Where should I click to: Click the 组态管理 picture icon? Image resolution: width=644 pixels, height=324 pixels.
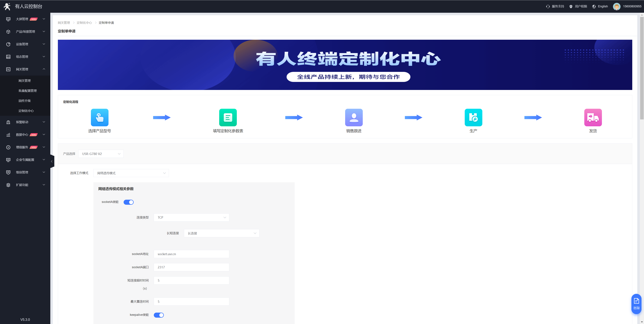(x=8, y=57)
